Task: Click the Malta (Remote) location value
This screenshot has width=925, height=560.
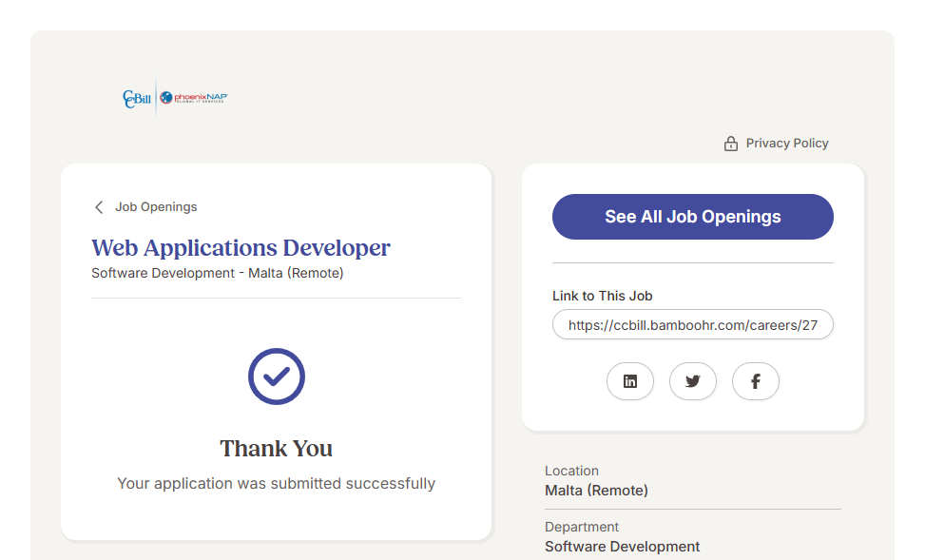Action: (596, 492)
